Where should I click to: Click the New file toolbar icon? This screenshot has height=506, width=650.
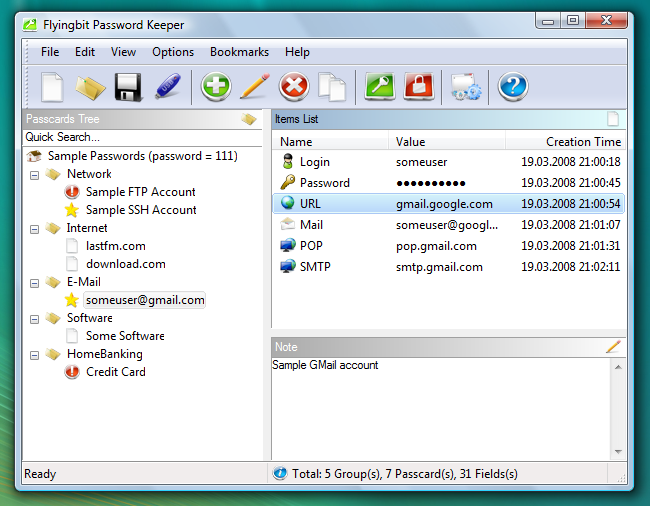click(x=52, y=87)
